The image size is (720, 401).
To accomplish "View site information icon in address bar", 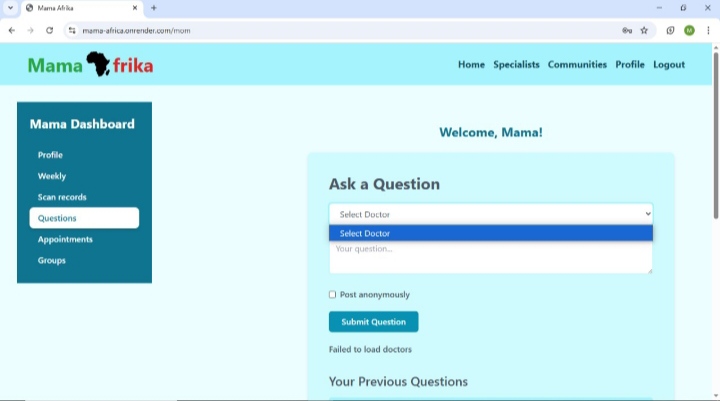I will [72, 30].
